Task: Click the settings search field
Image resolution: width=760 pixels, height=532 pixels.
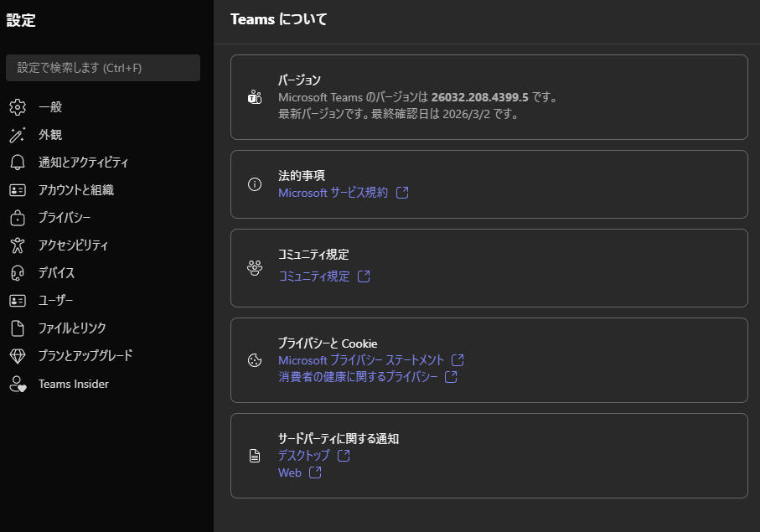Action: pyautogui.click(x=102, y=68)
